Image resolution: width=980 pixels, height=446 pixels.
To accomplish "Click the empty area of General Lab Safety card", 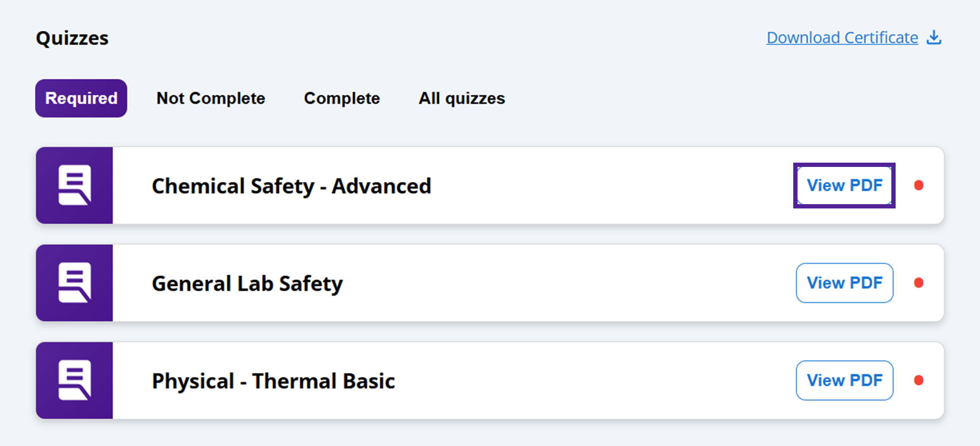I will 557,283.
